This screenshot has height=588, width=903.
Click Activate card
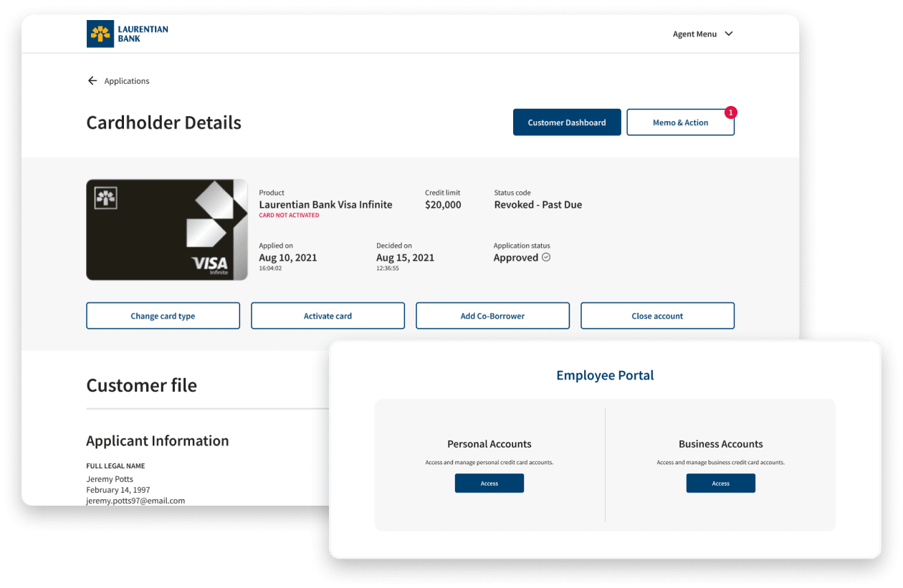[328, 316]
